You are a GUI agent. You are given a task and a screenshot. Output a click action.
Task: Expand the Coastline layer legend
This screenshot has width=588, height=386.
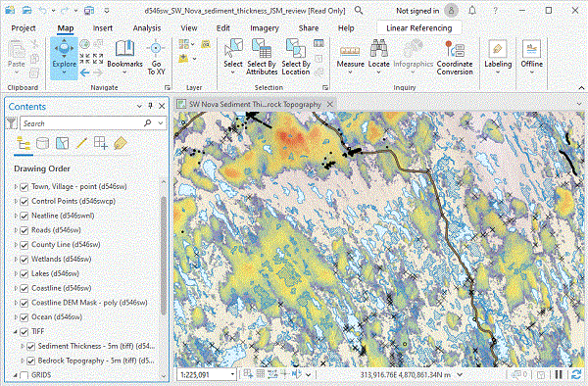coord(16,288)
